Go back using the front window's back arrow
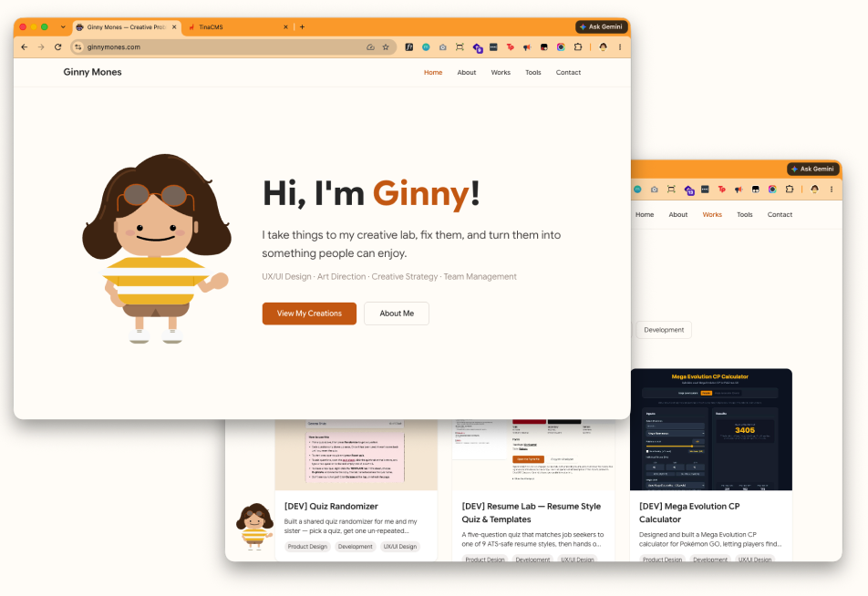 coord(25,47)
